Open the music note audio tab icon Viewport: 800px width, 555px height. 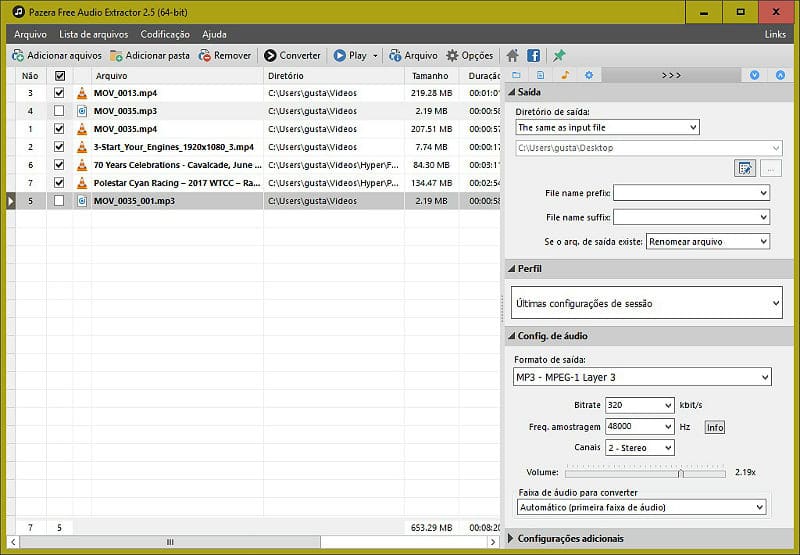(565, 75)
